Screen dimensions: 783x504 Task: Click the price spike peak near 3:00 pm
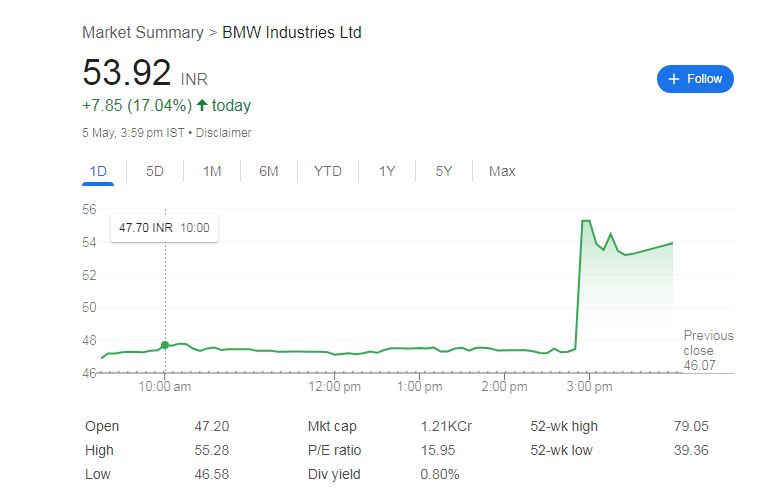[x=585, y=221]
